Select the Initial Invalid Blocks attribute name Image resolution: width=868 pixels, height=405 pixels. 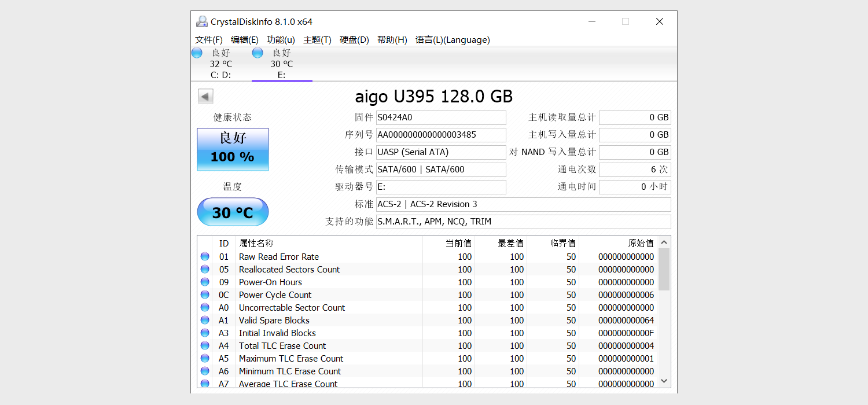[277, 333]
